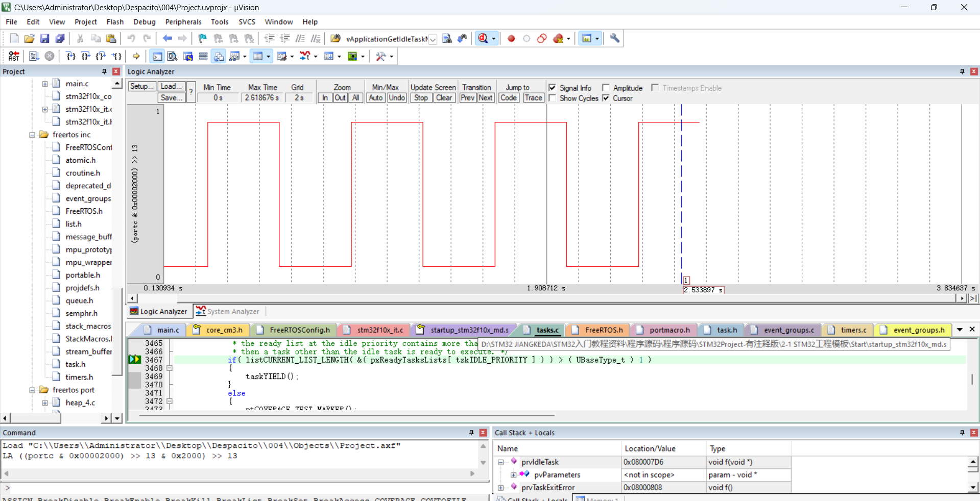
Task: Click the Run program icon
Action: (x=34, y=56)
